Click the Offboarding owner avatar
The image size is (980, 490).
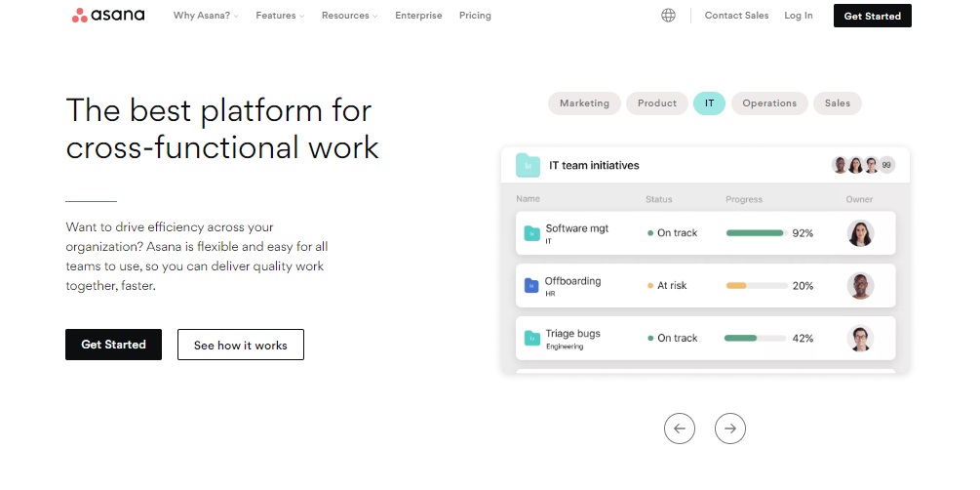860,285
